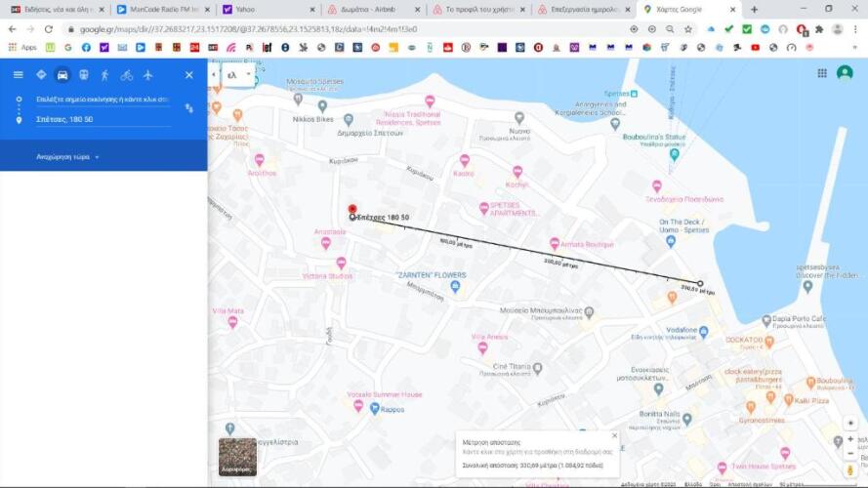Screen dimensions: 868x488
Task: Select walking travel mode
Action: (x=105, y=75)
